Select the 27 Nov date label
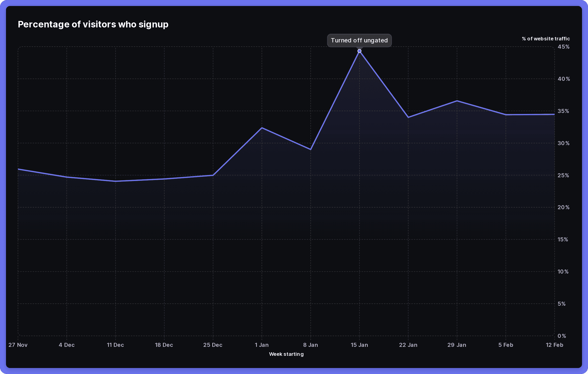Image resolution: width=588 pixels, height=374 pixels. (18, 345)
